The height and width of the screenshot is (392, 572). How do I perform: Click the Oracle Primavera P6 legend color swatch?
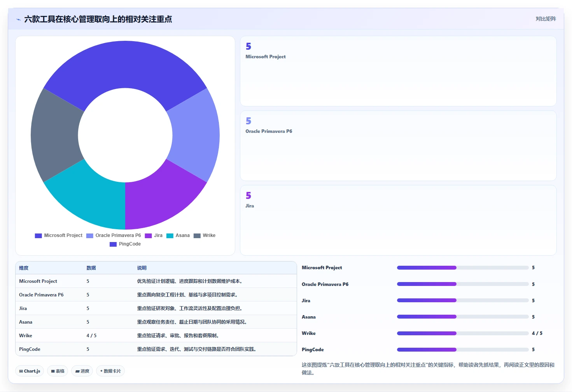(90, 235)
